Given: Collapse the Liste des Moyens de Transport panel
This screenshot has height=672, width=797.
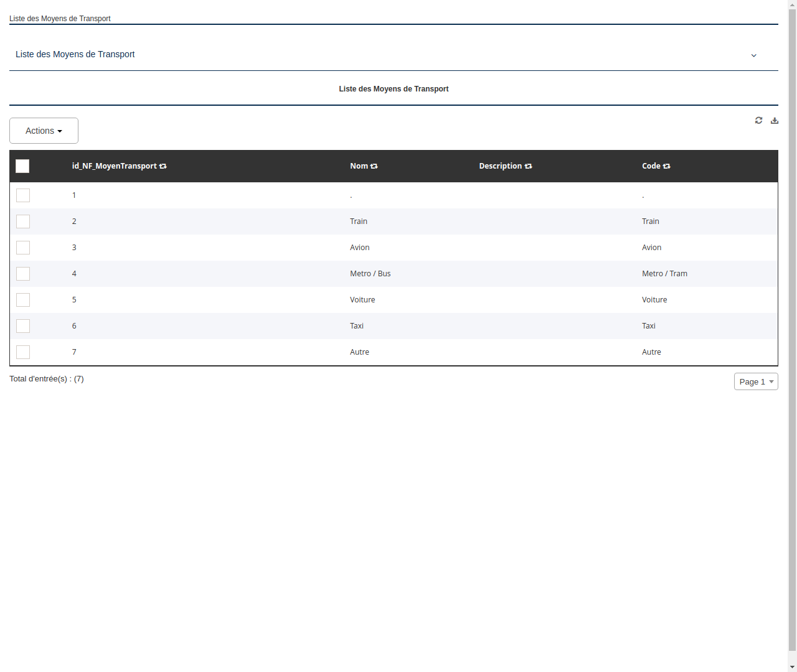Looking at the screenshot, I should point(753,55).
